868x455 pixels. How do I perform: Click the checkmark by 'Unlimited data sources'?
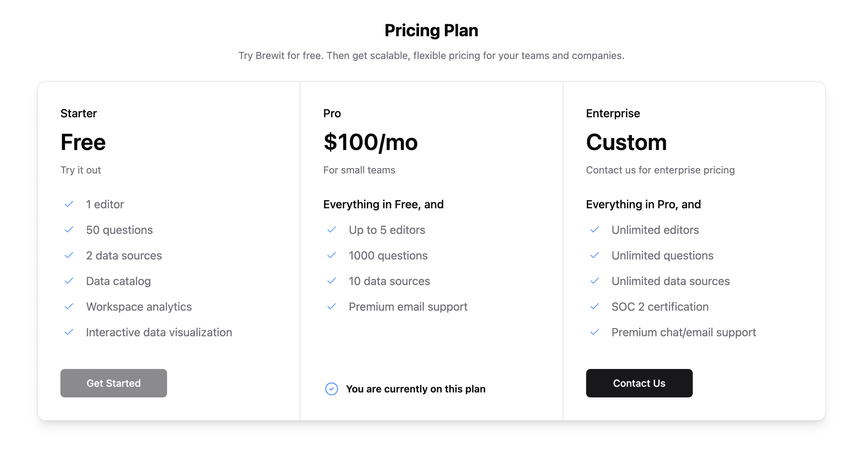pyautogui.click(x=595, y=281)
